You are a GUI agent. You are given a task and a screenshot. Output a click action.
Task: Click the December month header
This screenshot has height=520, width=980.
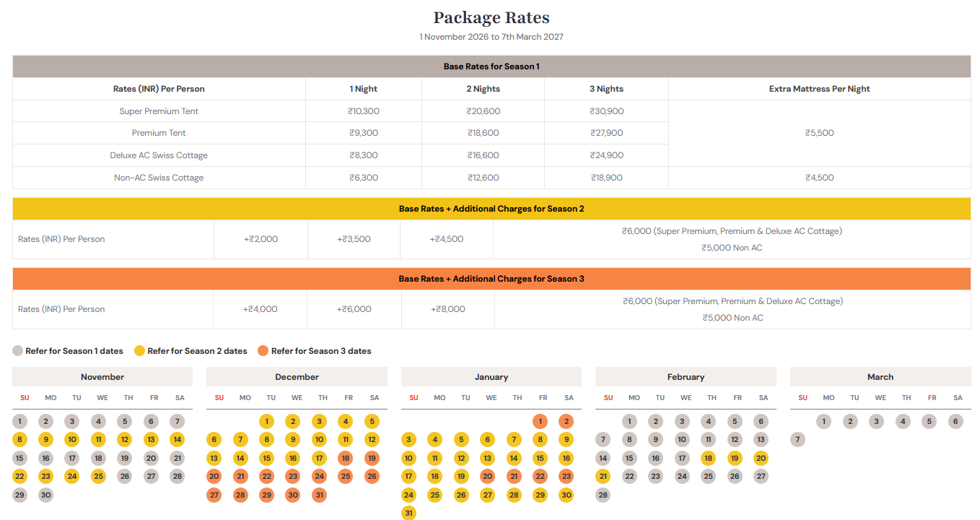click(x=297, y=377)
